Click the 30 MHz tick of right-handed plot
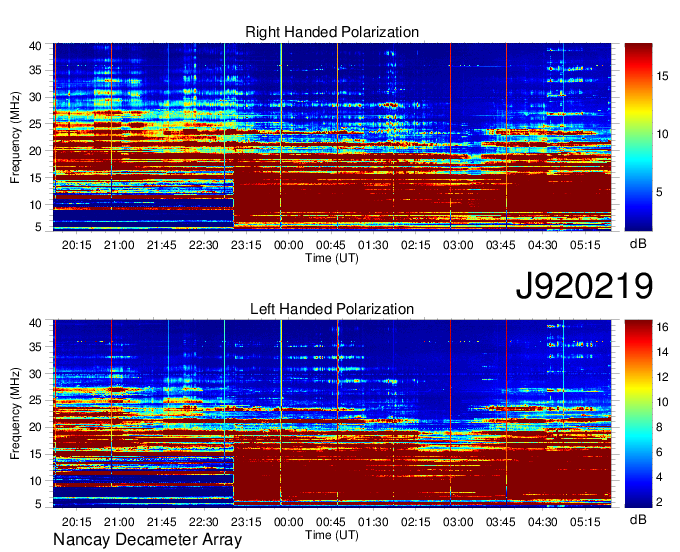Image resolution: width=680 pixels, height=552 pixels. (x=36, y=97)
